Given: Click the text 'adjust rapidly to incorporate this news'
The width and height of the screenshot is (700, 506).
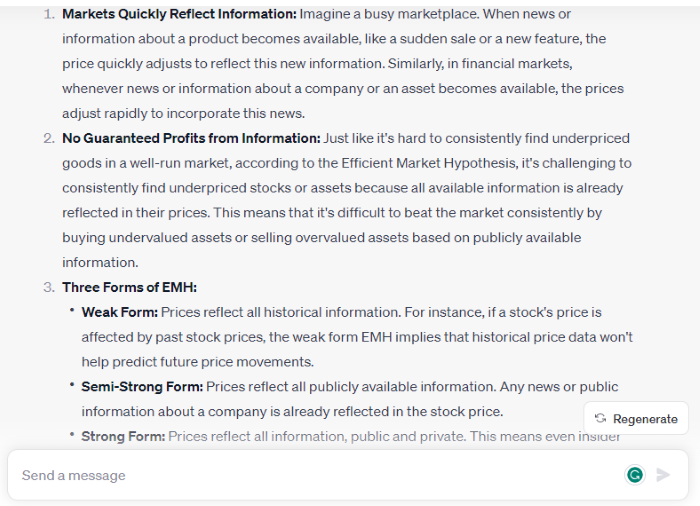Looking at the screenshot, I should pos(183,113).
